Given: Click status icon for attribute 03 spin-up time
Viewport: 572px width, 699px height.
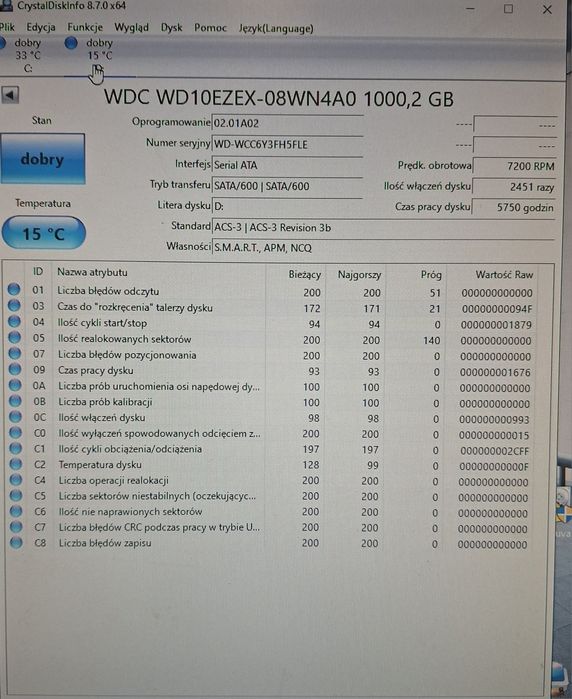Looking at the screenshot, I should click(14, 305).
